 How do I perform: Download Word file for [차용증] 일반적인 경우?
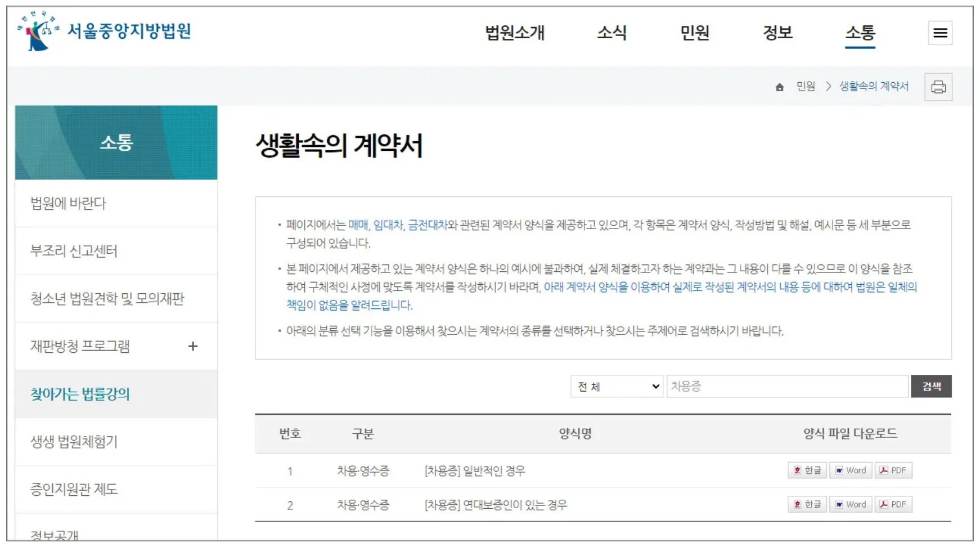coord(850,470)
